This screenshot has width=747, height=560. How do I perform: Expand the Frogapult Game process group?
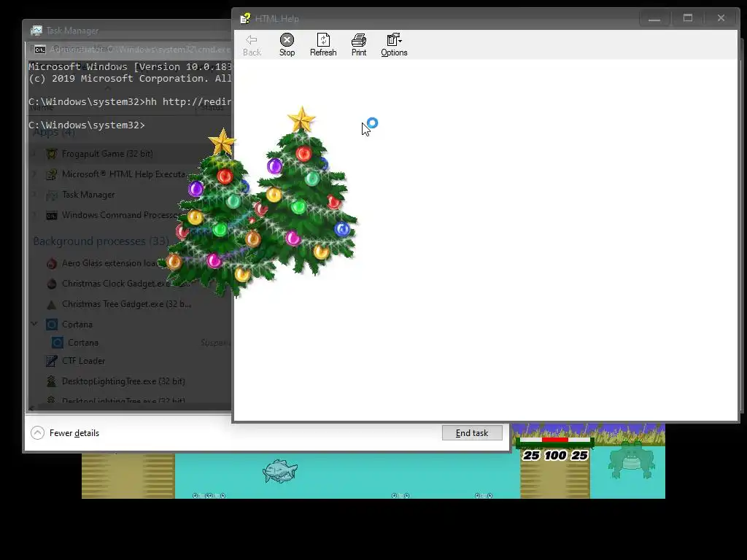(x=34, y=154)
